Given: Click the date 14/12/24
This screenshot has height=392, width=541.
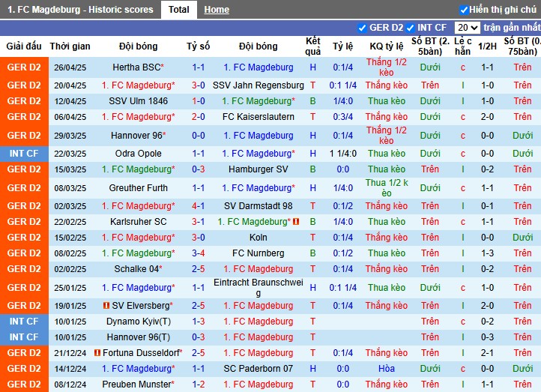Looking at the screenshot, I should pyautogui.click(x=70, y=369).
